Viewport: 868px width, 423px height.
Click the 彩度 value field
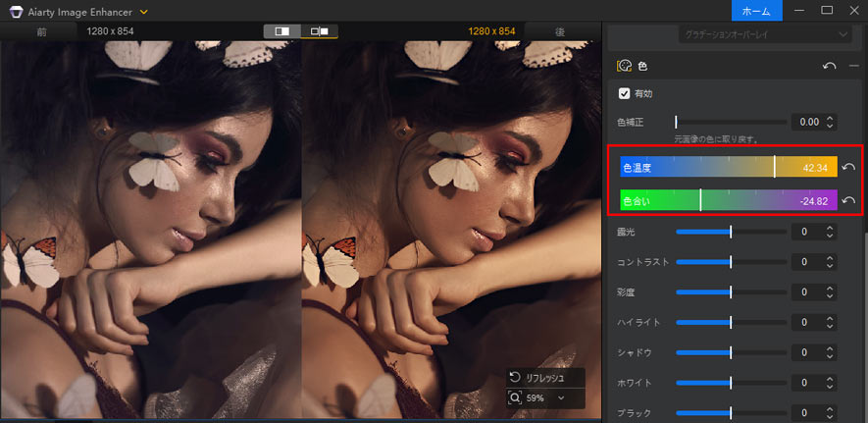tap(807, 291)
